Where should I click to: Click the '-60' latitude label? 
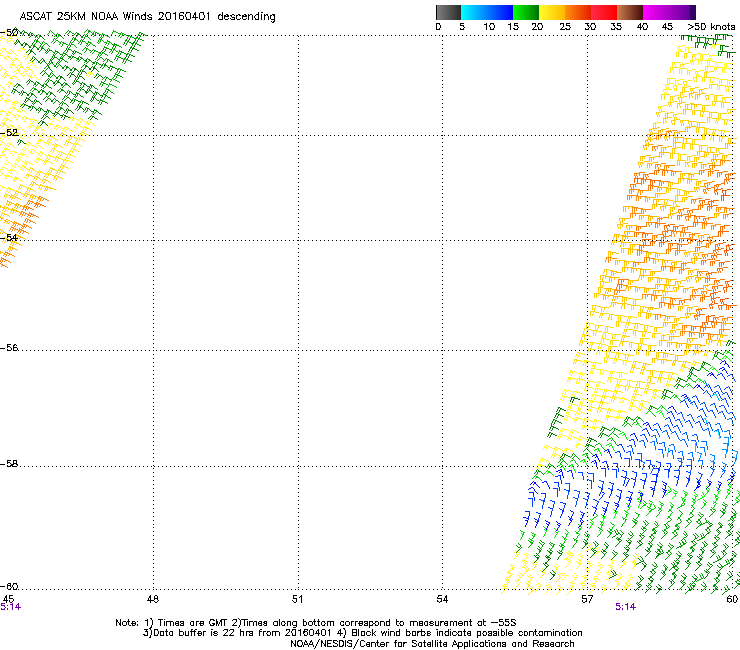pyautogui.click(x=9, y=587)
